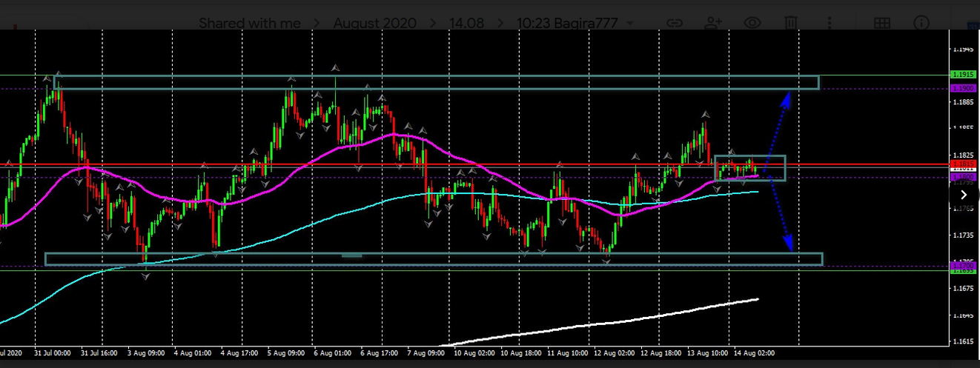Open the info details icon
Image resolution: width=980 pixels, height=368 pixels.
pos(921,23)
